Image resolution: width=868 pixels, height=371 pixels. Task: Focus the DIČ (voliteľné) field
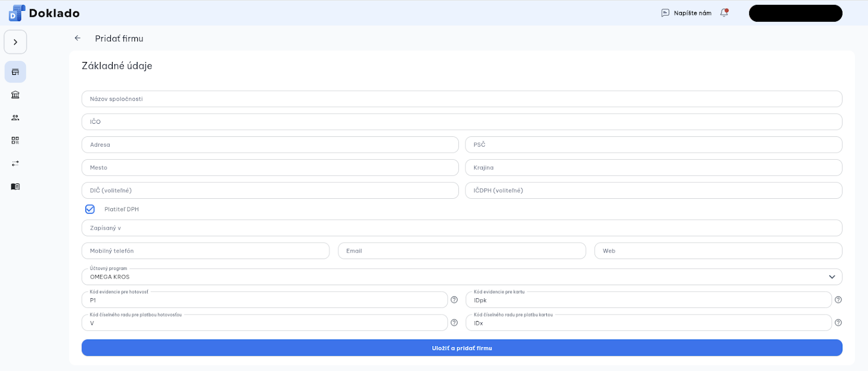tap(270, 190)
